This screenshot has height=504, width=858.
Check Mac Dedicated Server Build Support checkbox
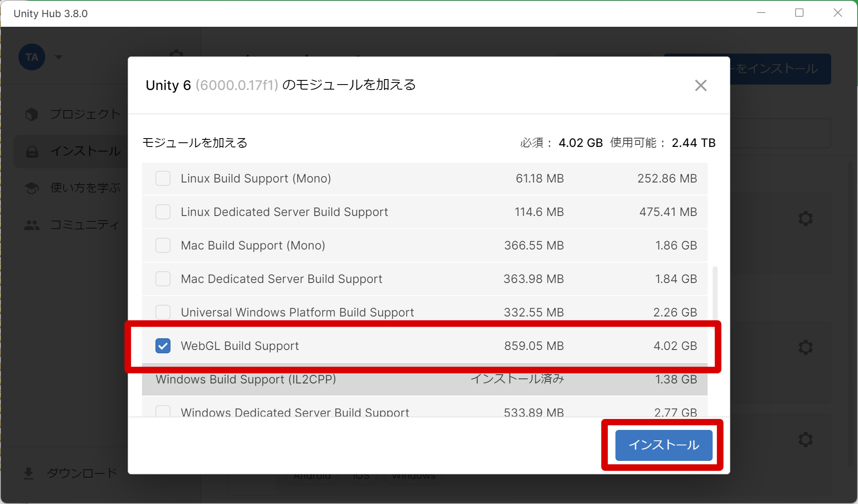point(163,279)
